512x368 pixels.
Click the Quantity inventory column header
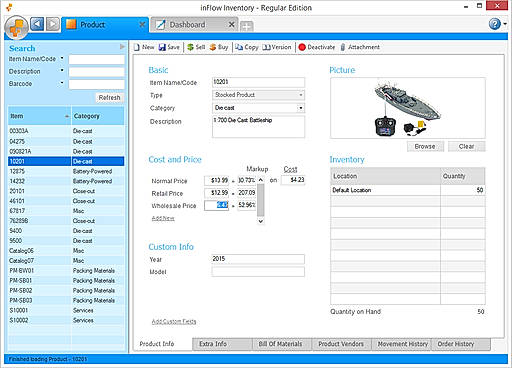click(x=463, y=176)
